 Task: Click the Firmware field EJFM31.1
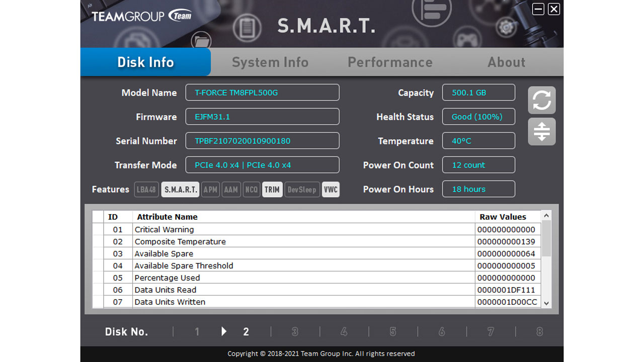(263, 117)
